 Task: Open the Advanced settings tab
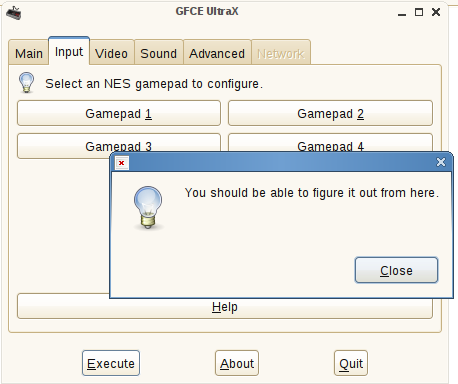click(217, 52)
